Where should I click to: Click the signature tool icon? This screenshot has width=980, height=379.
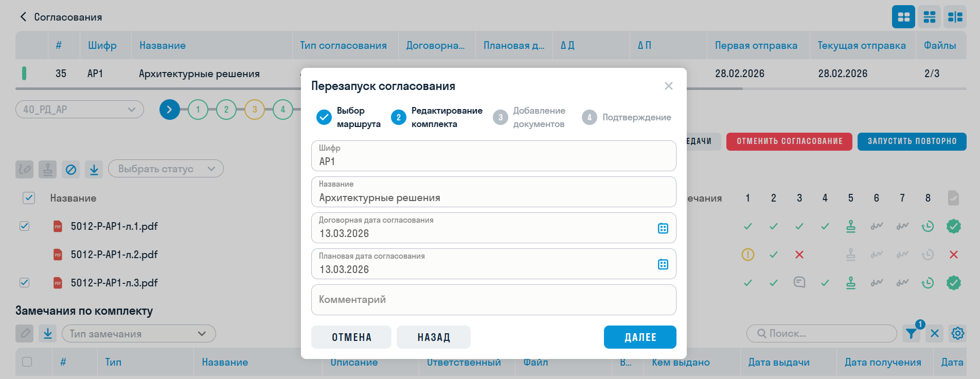click(24, 169)
